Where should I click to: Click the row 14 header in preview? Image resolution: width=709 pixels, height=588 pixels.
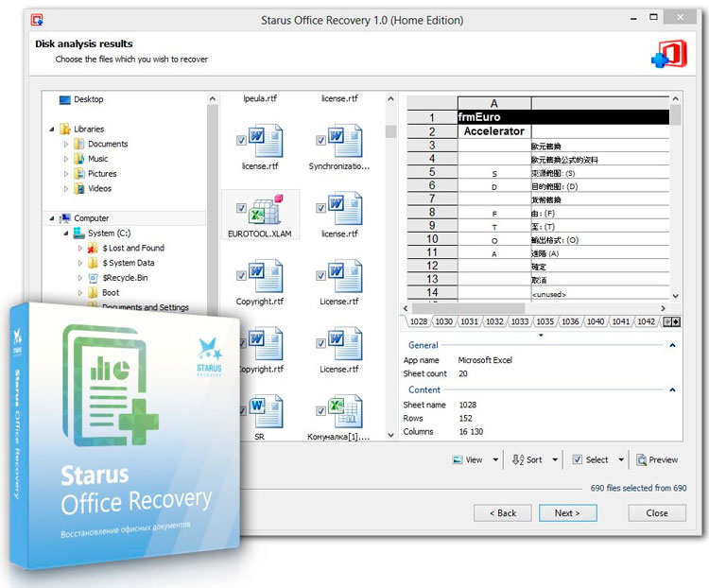432,293
